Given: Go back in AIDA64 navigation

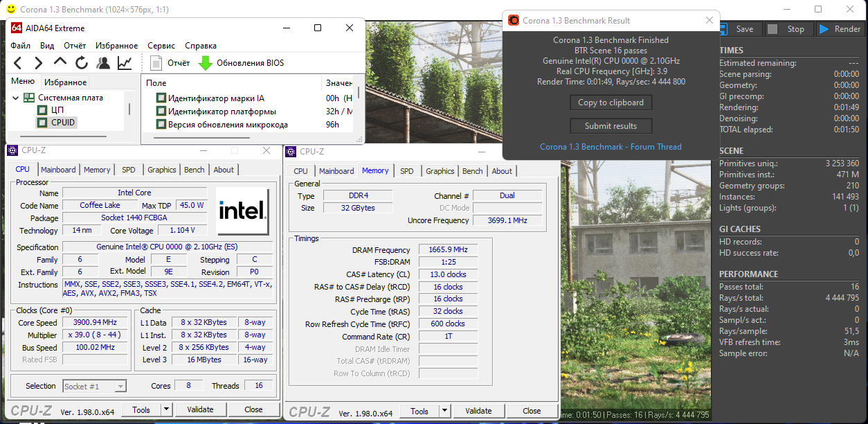Looking at the screenshot, I should pos(19,63).
